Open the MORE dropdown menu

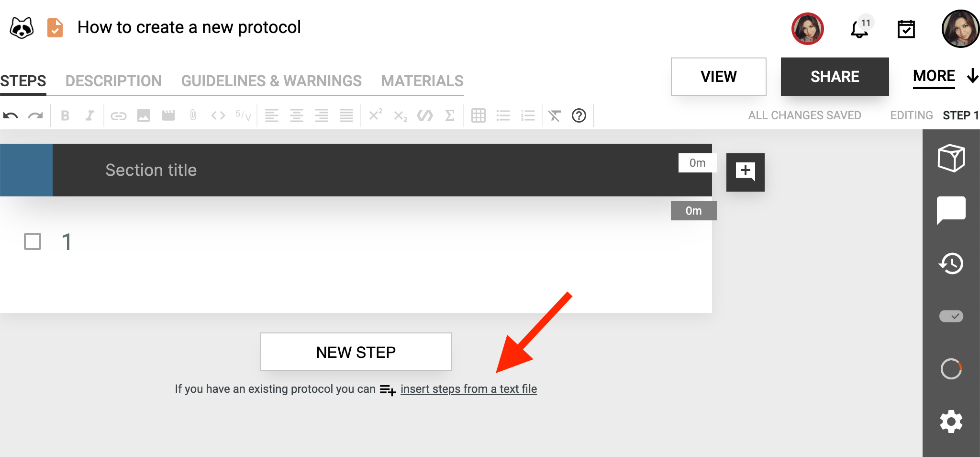tap(934, 76)
